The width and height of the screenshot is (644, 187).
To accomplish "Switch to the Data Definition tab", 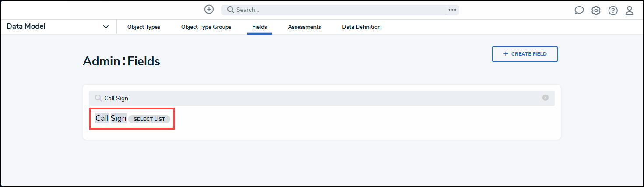I will click(x=361, y=27).
